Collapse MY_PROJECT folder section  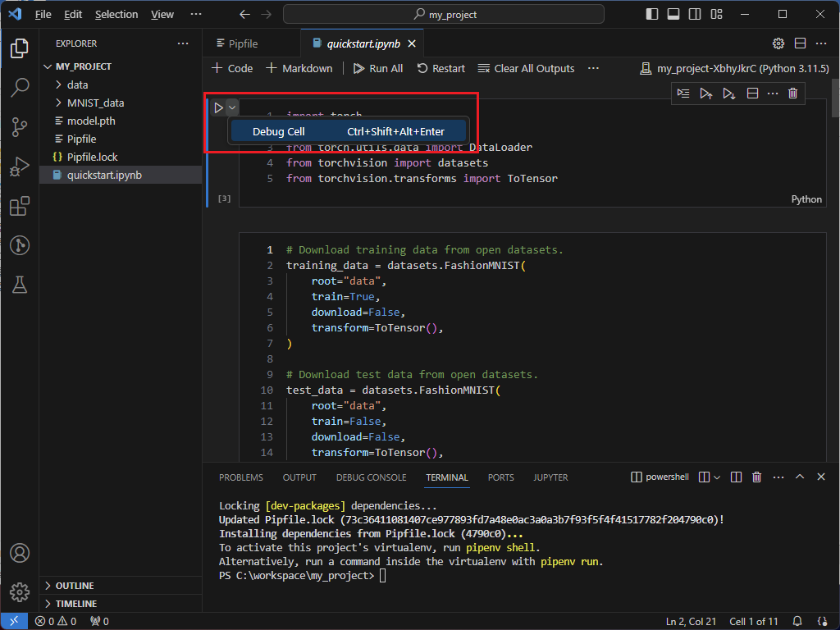pos(48,66)
